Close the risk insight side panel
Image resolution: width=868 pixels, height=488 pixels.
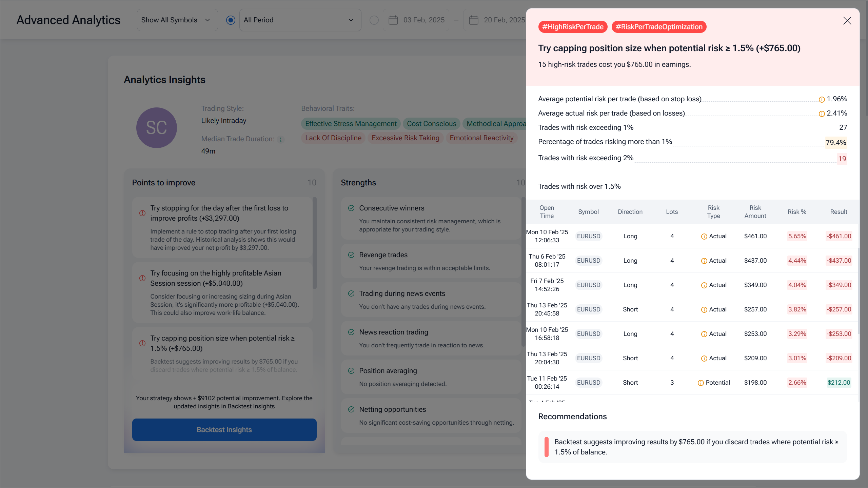click(847, 21)
